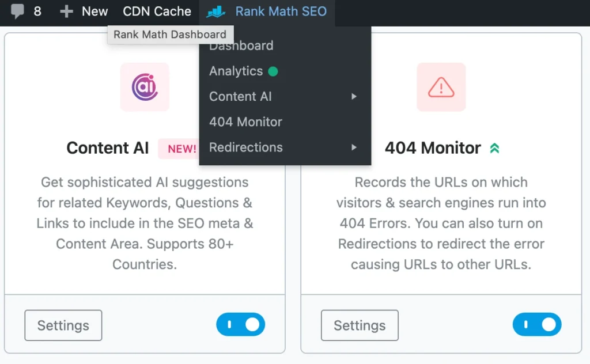Select Dashboard from the Rank Math menu
The width and height of the screenshot is (590, 364).
(241, 46)
